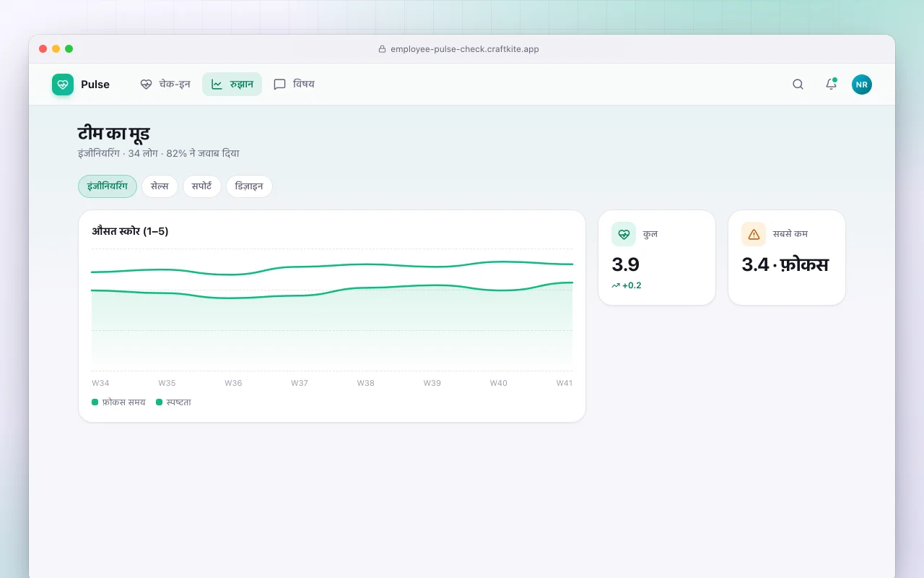This screenshot has height=578, width=924.
Task: Select the रुझान navigation tab
Action: click(x=232, y=85)
